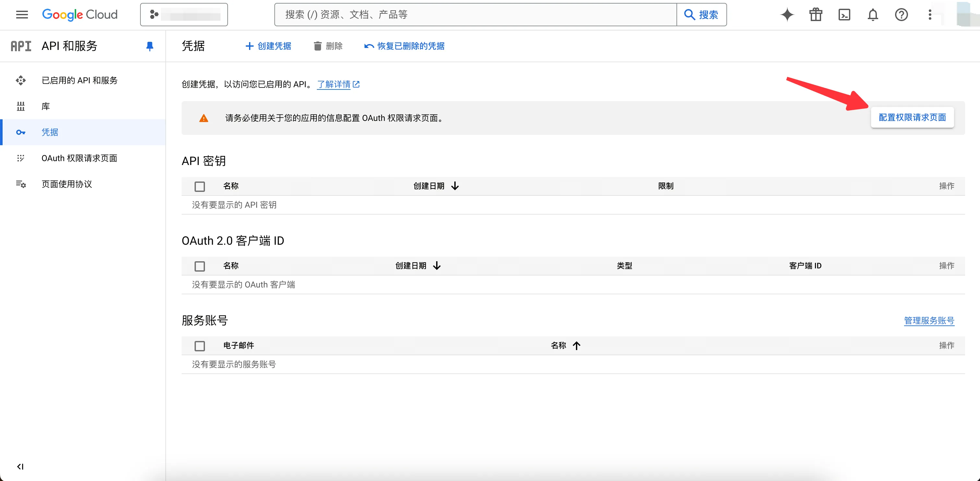Click the 配置权限请求页面 button

point(912,117)
